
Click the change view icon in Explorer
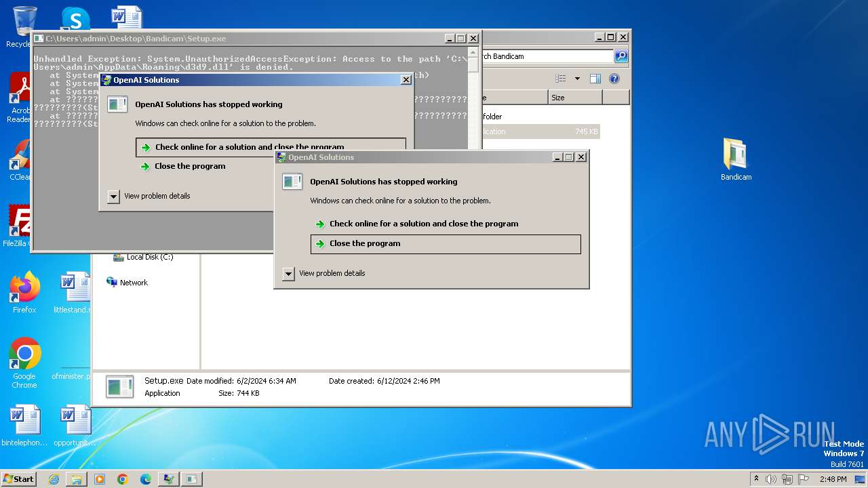click(x=561, y=79)
